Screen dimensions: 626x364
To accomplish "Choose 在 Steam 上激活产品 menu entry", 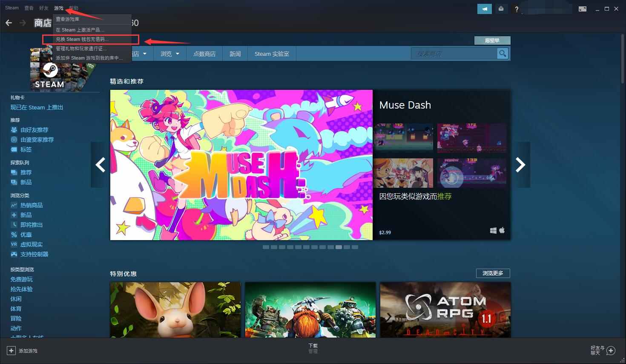I will (92, 30).
